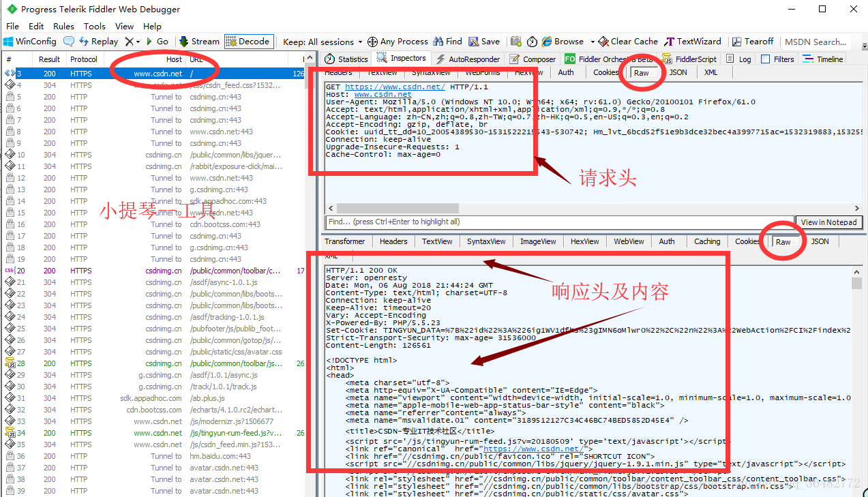Screen dimensions: 868x497
Task: Click the Tearoff toolbar button
Action: pyautogui.click(x=752, y=42)
